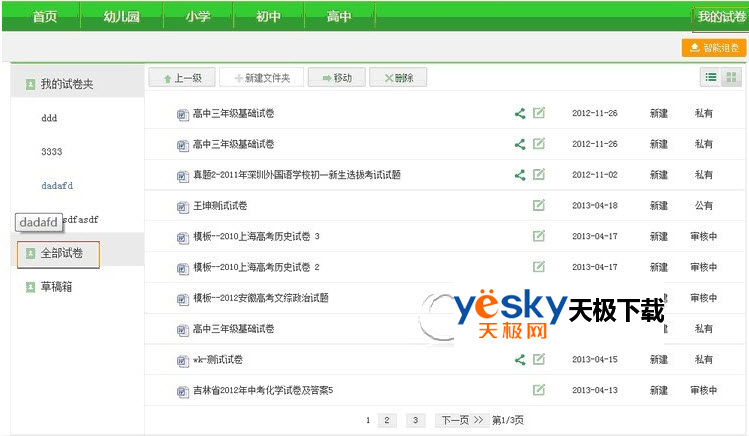Open 吉林省2012年中考化学试卷及答案5
This screenshot has height=436, width=749.
[263, 391]
